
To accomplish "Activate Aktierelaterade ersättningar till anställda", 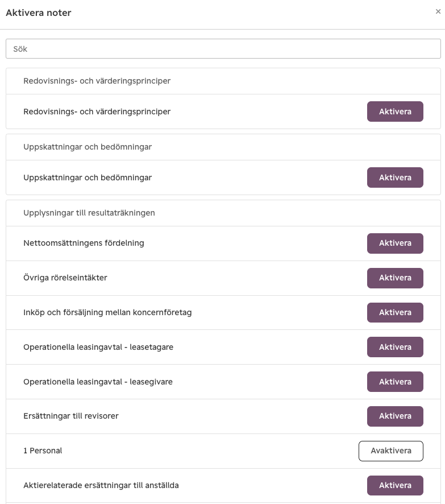I will [395, 486].
